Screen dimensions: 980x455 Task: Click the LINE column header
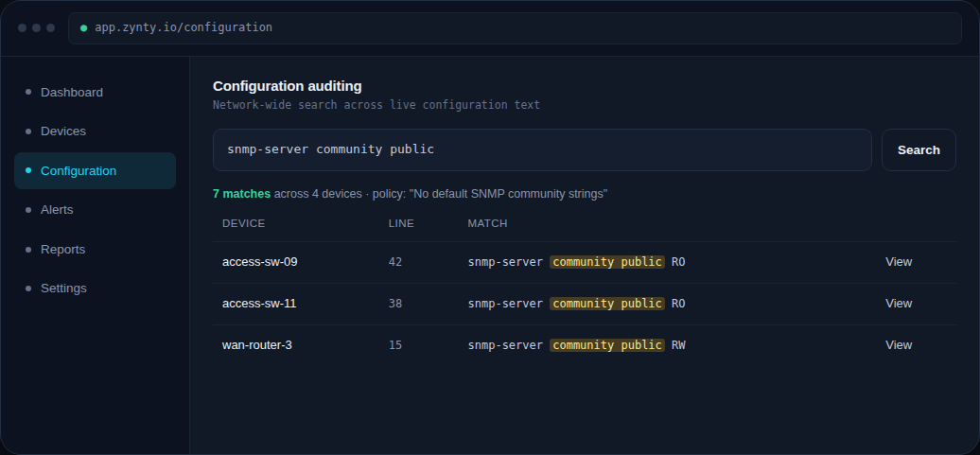pos(401,223)
